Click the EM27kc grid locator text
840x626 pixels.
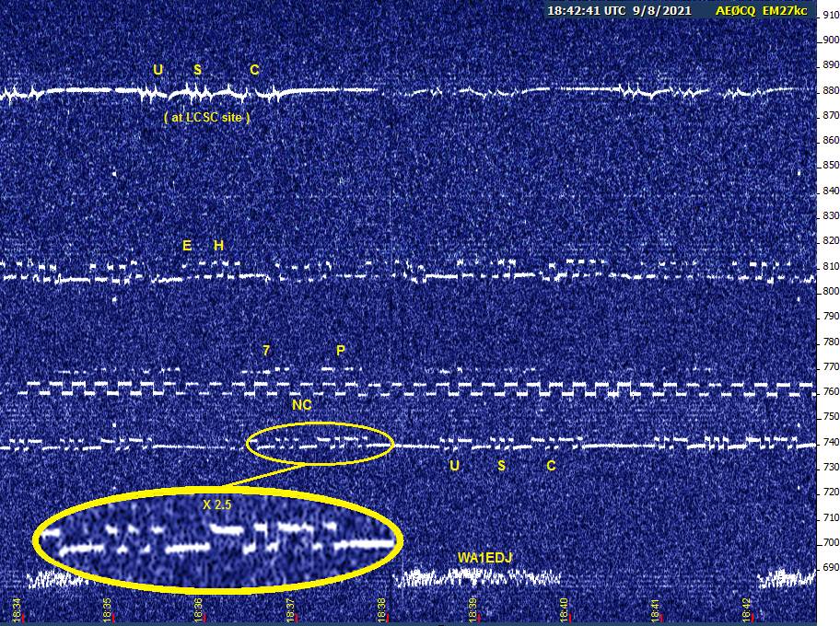click(x=790, y=11)
